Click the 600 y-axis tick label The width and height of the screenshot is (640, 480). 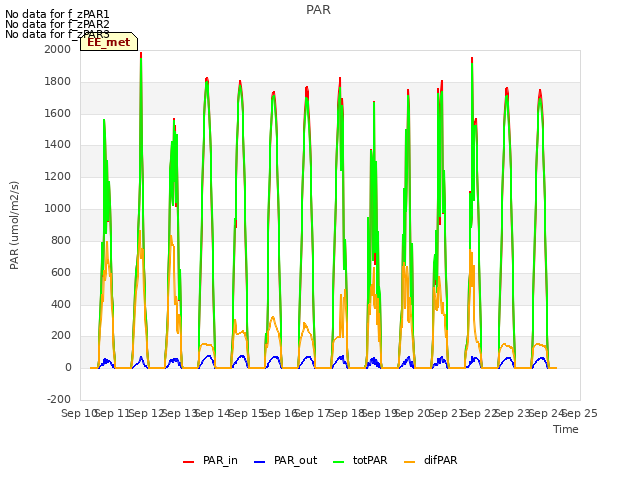[x=61, y=273]
